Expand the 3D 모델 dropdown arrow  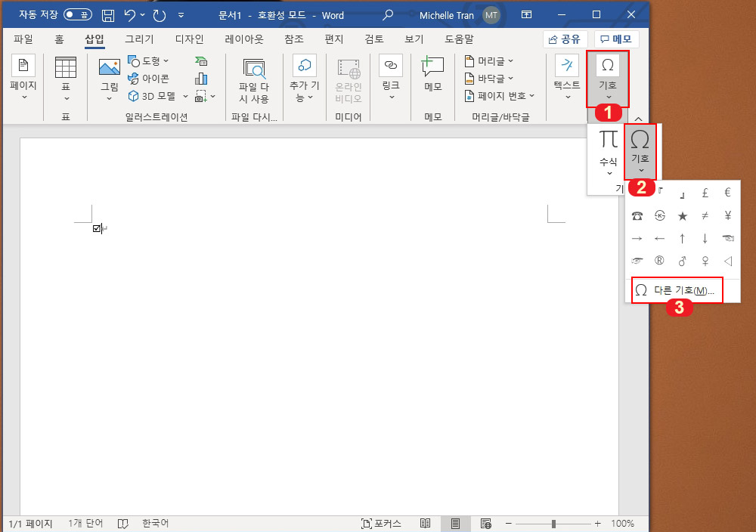[185, 96]
